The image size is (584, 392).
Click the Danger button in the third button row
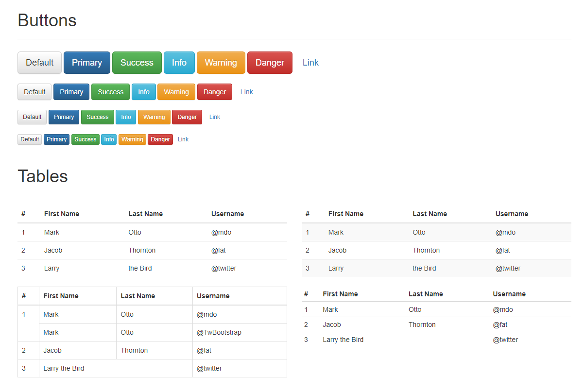(x=187, y=117)
